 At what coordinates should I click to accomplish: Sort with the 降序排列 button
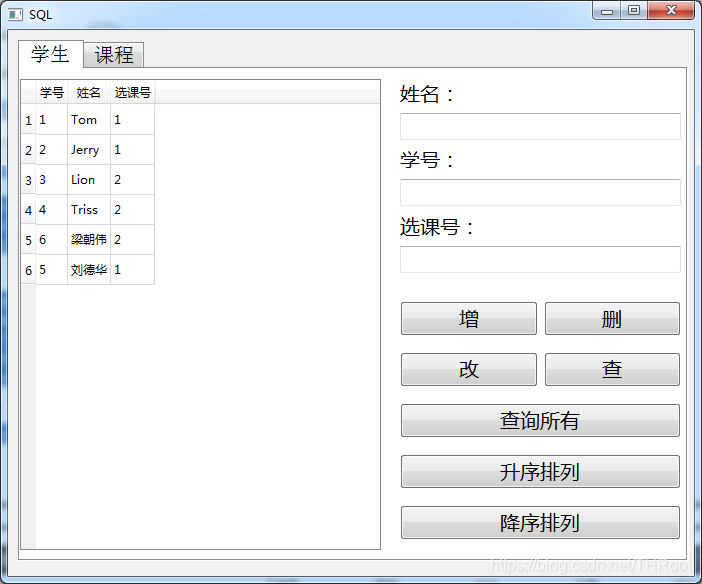[x=540, y=523]
